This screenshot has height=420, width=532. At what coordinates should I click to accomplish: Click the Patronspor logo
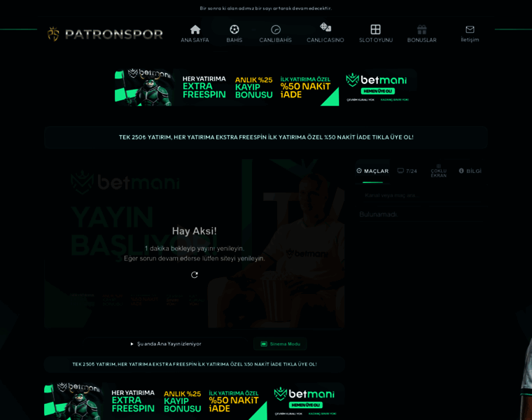(x=105, y=34)
